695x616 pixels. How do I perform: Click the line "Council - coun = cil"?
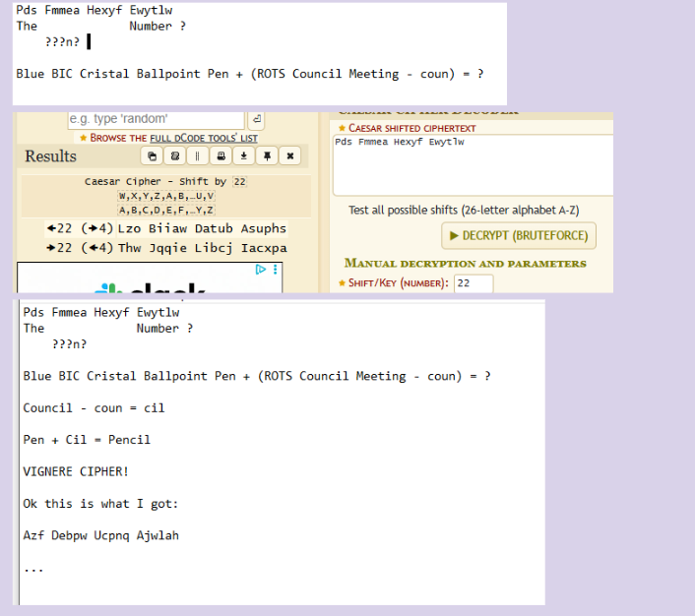[x=94, y=407]
